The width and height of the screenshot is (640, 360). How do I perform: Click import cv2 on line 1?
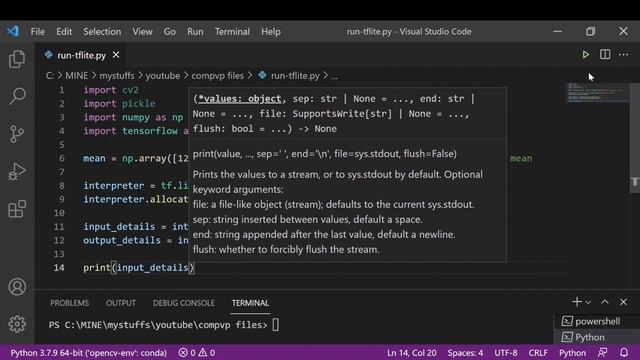(111, 90)
